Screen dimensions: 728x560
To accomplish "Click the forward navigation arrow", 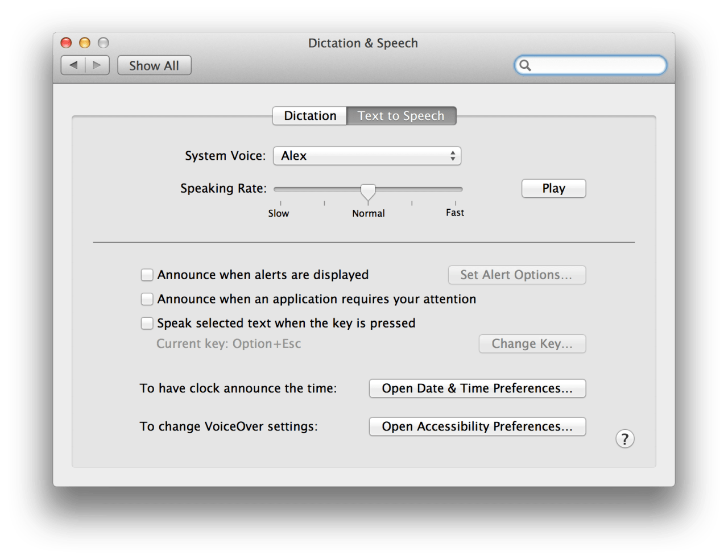I will [x=97, y=65].
